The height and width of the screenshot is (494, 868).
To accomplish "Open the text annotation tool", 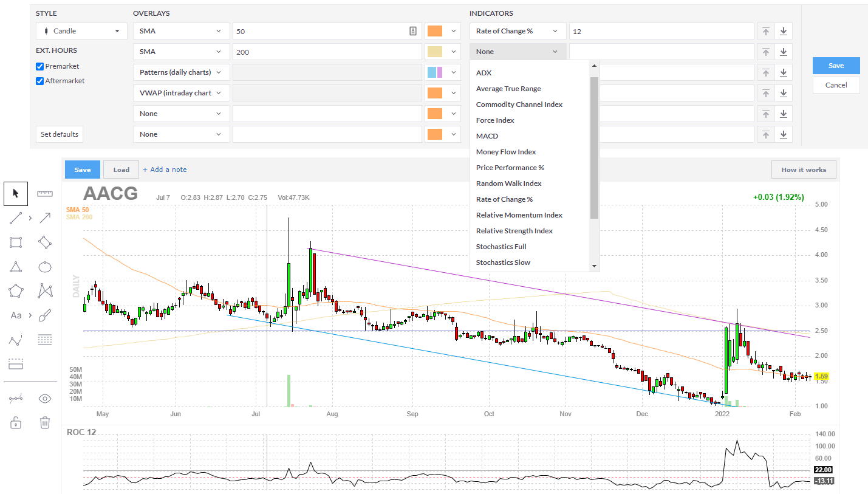I will [x=15, y=315].
